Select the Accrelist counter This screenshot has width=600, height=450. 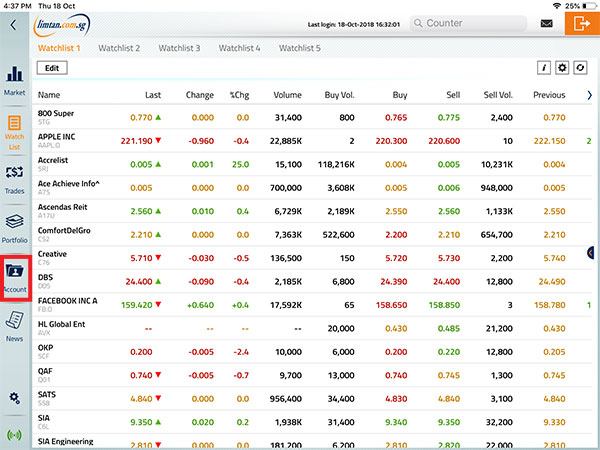pos(53,160)
